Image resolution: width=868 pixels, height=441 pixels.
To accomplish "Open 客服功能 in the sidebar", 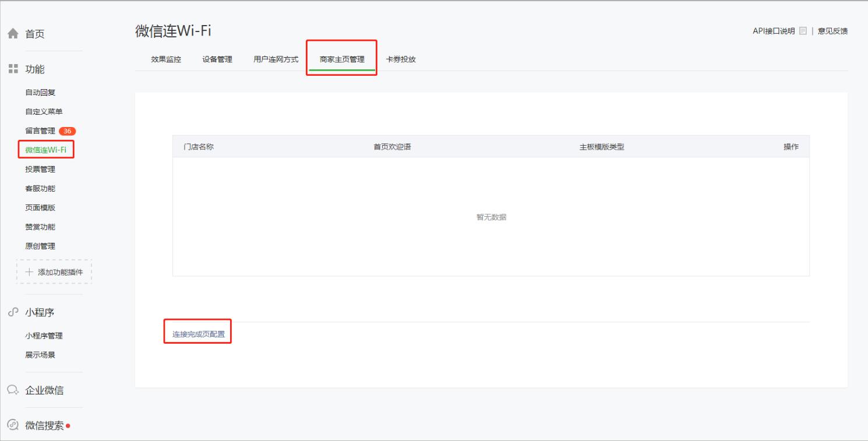I will pyautogui.click(x=40, y=189).
